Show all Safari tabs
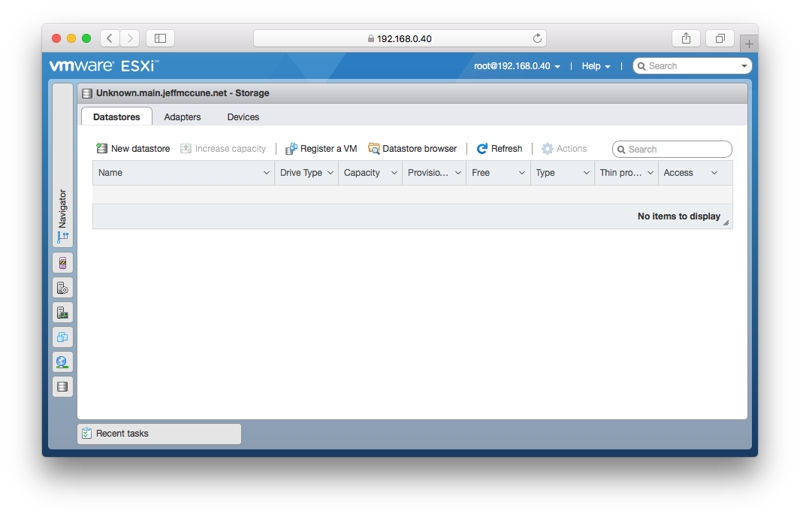Screen dimensions: 800x517 [720, 38]
